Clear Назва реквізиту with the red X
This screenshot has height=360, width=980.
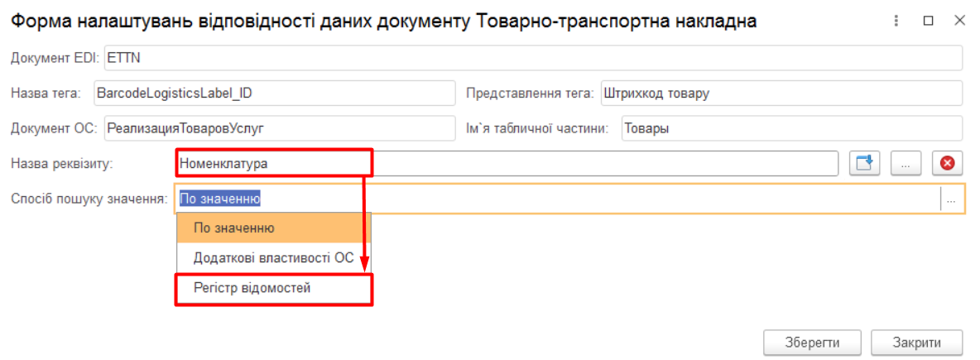(x=948, y=164)
